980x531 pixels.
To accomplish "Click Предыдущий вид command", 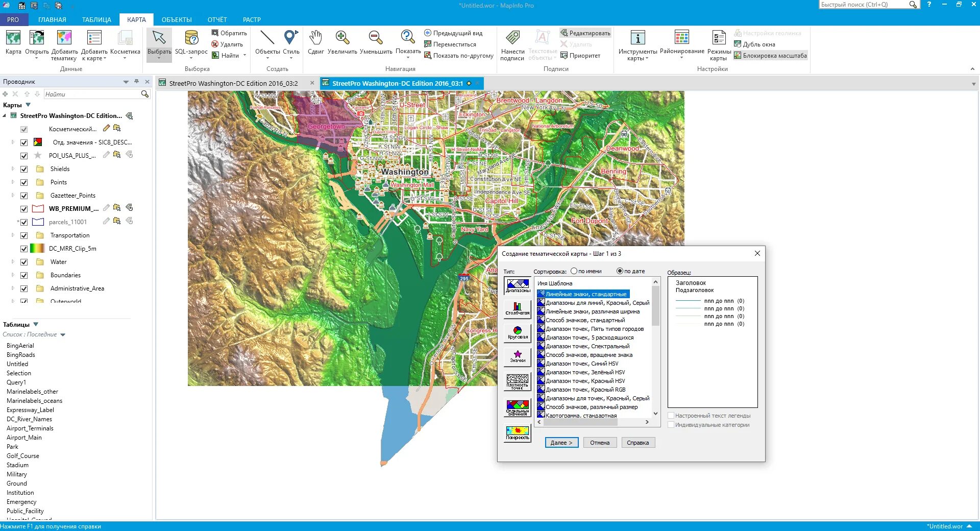I will pos(453,33).
